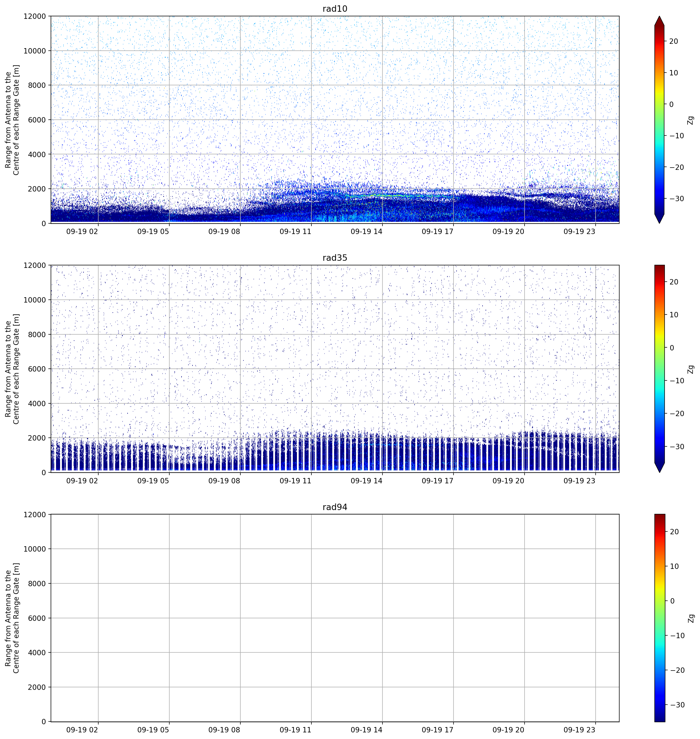
Task: Click the rad10 y-axis range label
Action: [x=12, y=120]
